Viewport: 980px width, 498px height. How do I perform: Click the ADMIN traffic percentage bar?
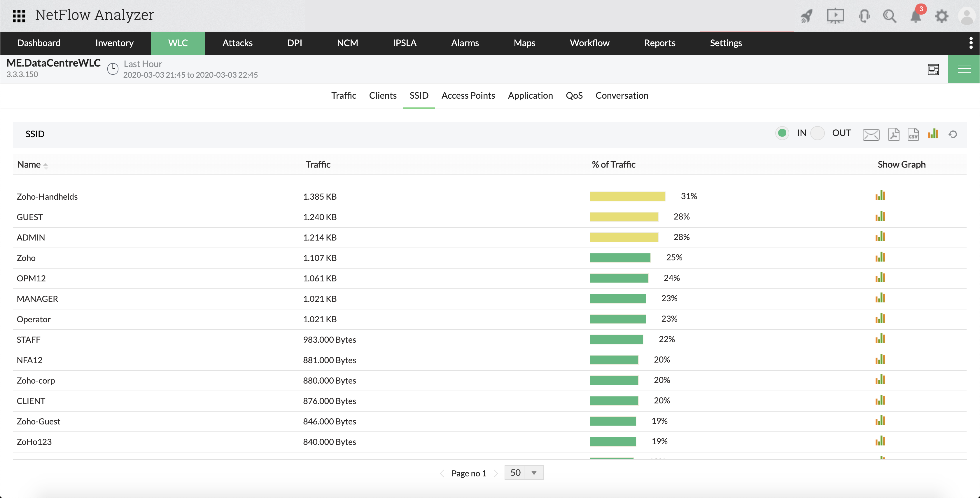(624, 237)
